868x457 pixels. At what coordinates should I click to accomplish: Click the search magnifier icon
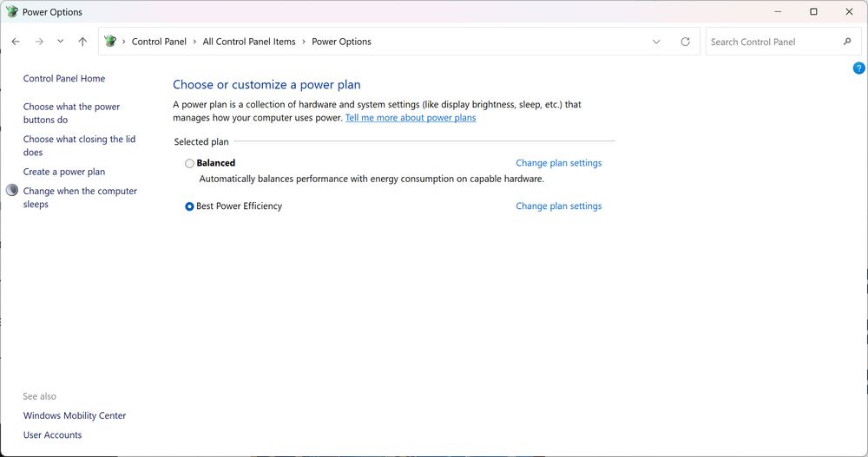(847, 42)
